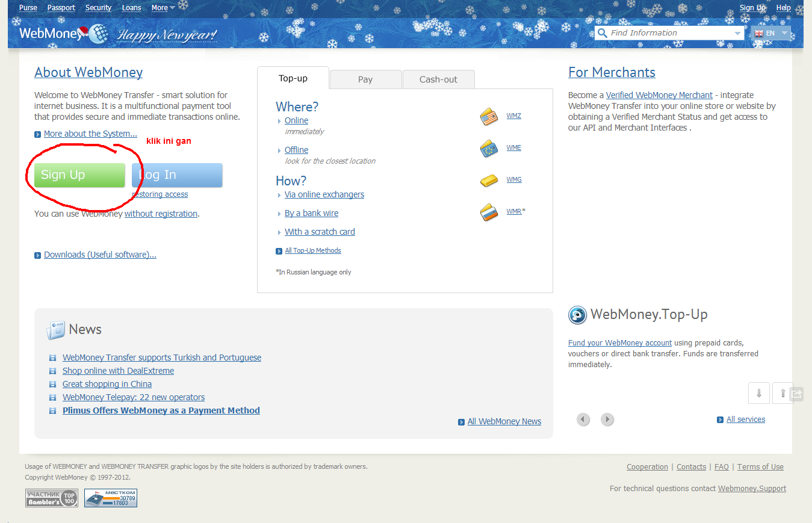
Task: Open Fund your WebMoney account link
Action: coord(620,342)
